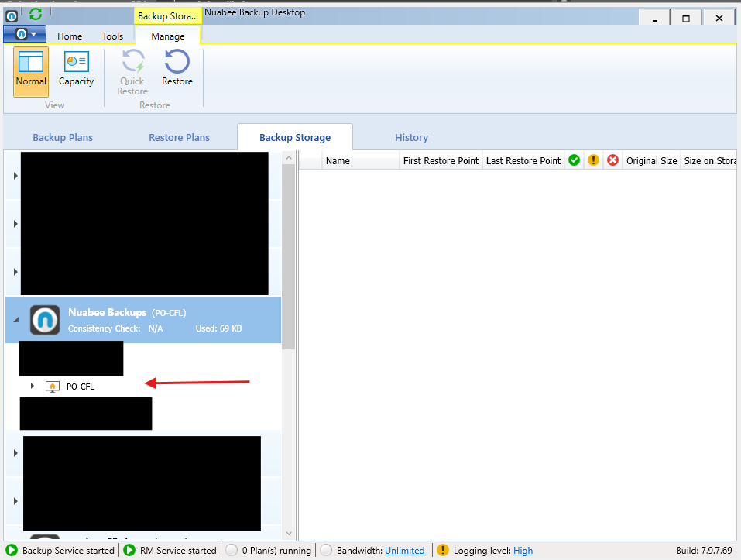Click the 0 Plan(s) running indicator icon
The height and width of the screenshot is (560, 741).
click(x=232, y=550)
